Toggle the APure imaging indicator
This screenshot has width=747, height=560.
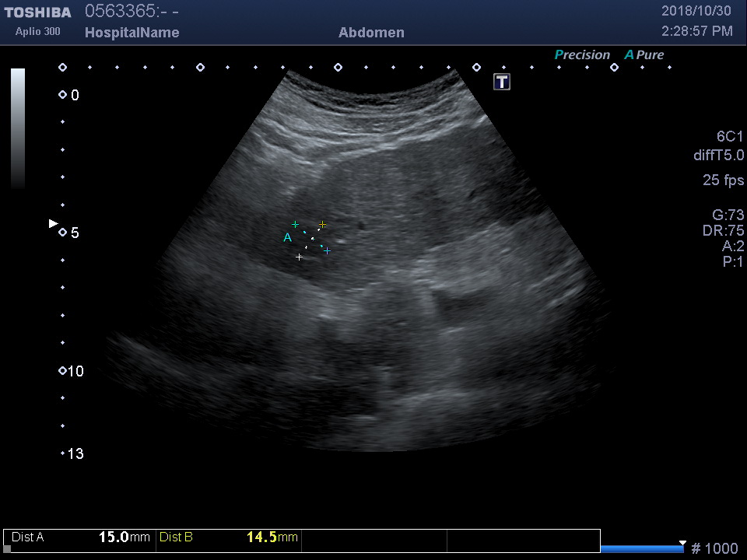click(x=644, y=54)
